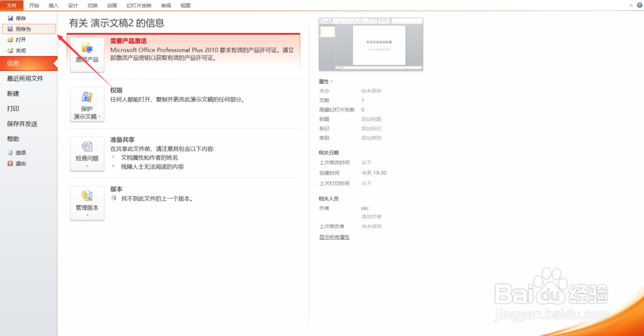This screenshot has height=336, width=644.
Task: Select the Info (信息) section
Action: (29, 63)
